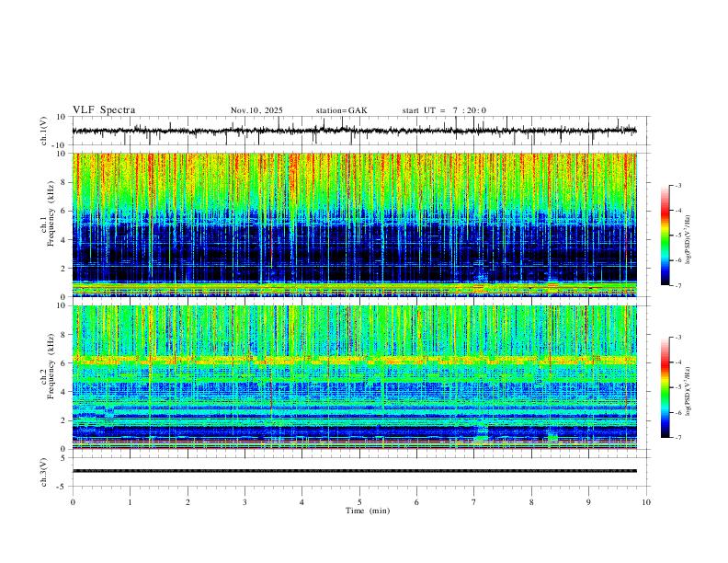The height and width of the screenshot is (563, 728).
Task: Click the ch.1 PSD color scale bar
Action: tap(665, 236)
